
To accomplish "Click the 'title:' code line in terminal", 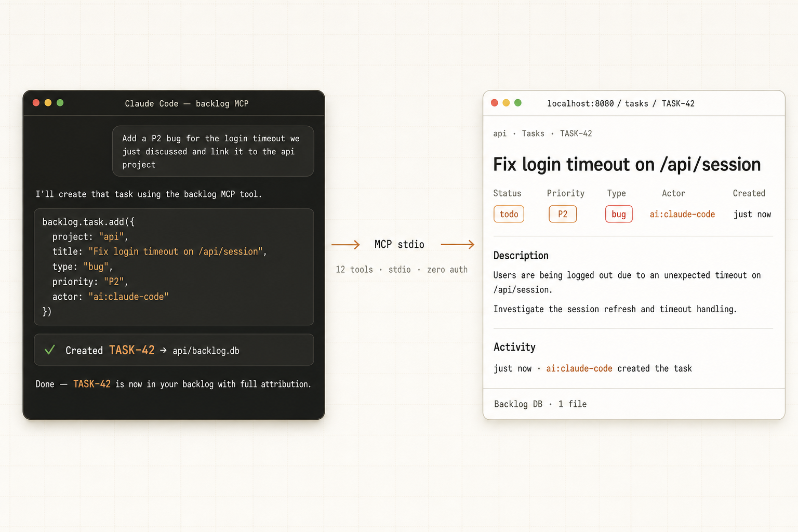I will point(159,251).
